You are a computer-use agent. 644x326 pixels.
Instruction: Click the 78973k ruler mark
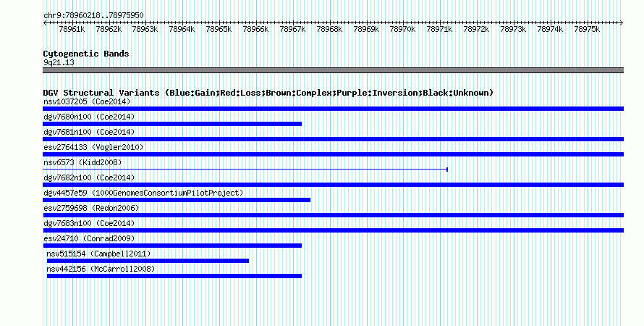click(514, 29)
